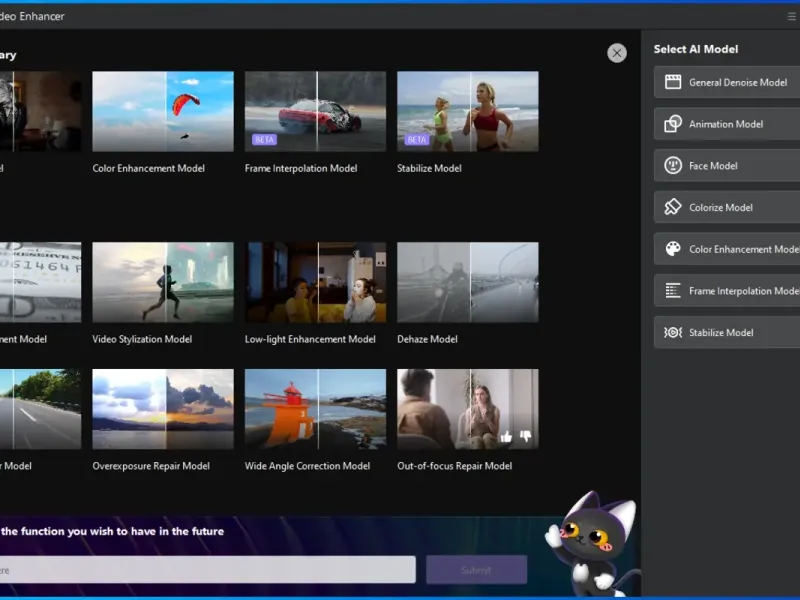The width and height of the screenshot is (800, 600).
Task: Open the banknote thumbnail in second row
Action: (40, 282)
